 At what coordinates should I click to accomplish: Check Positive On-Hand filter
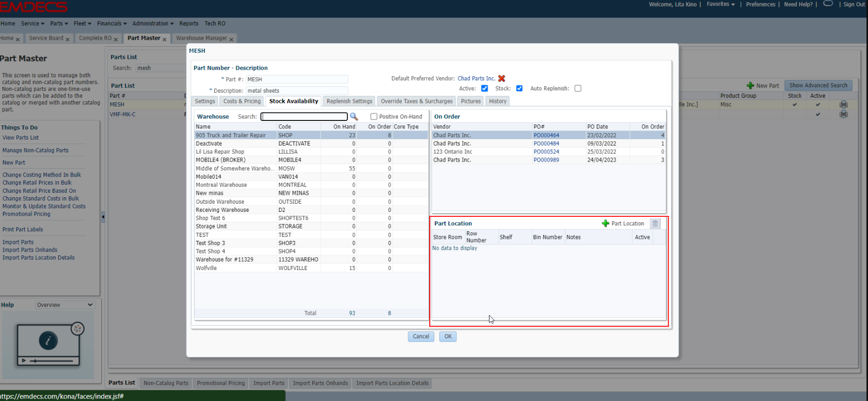(x=374, y=116)
